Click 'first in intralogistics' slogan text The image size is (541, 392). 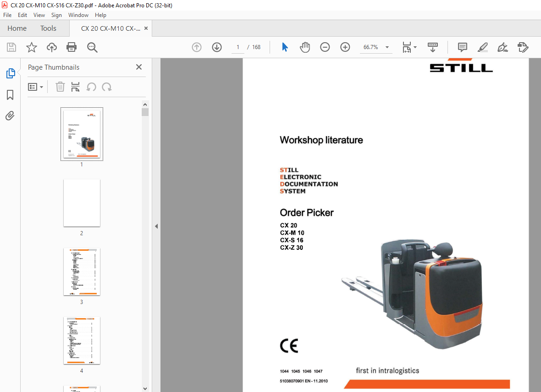(387, 370)
